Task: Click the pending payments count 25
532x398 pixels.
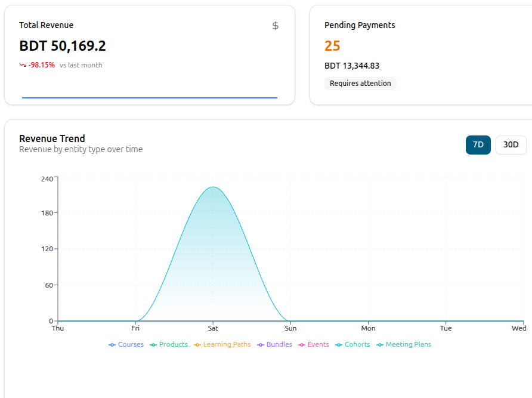Action: [332, 46]
